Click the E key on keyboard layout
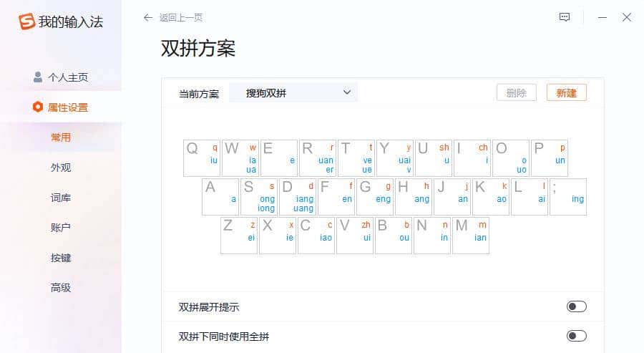644x353 pixels. point(279,158)
